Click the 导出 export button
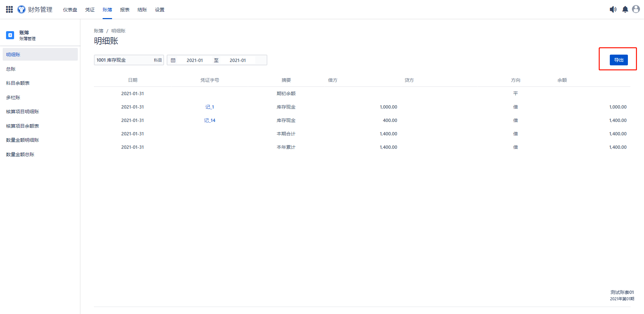The height and width of the screenshot is (314, 644). tap(619, 60)
